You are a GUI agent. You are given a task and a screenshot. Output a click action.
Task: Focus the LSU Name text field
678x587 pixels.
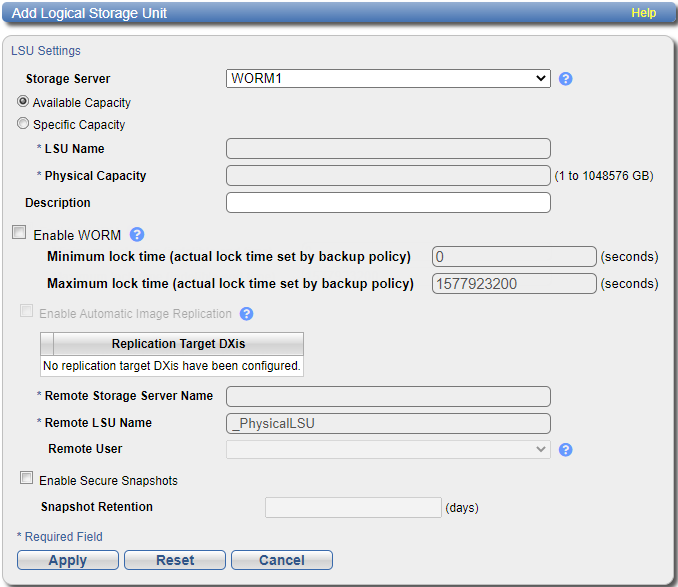pos(388,149)
